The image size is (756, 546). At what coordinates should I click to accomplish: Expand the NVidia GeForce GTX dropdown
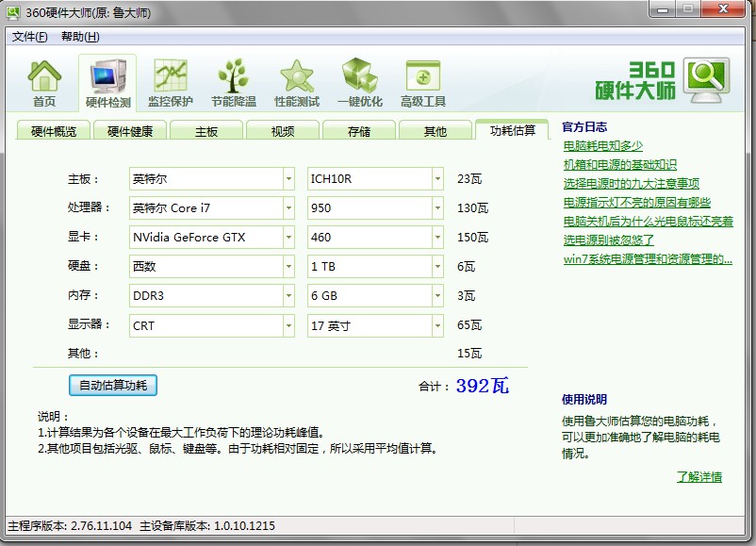click(x=288, y=238)
